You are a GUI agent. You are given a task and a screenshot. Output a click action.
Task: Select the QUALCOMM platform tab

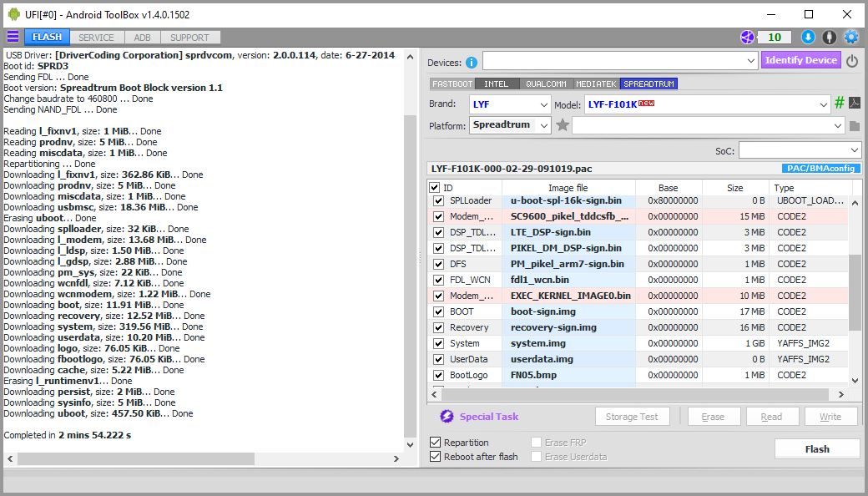547,84
